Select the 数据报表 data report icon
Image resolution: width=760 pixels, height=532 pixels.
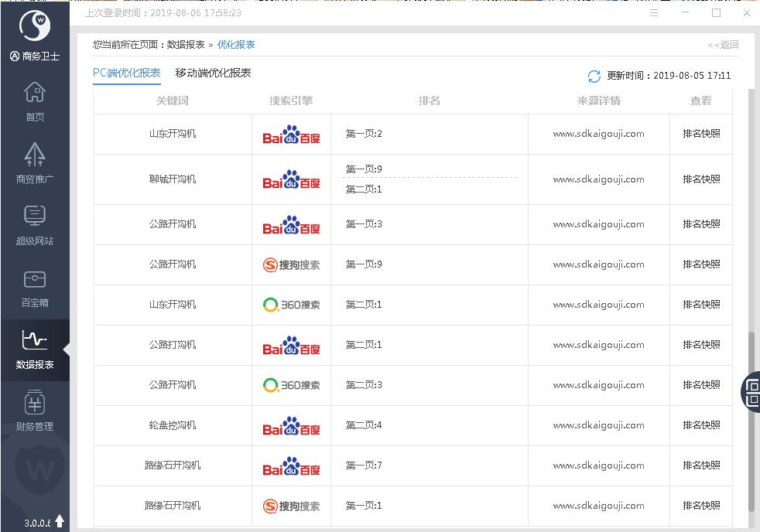pos(35,349)
